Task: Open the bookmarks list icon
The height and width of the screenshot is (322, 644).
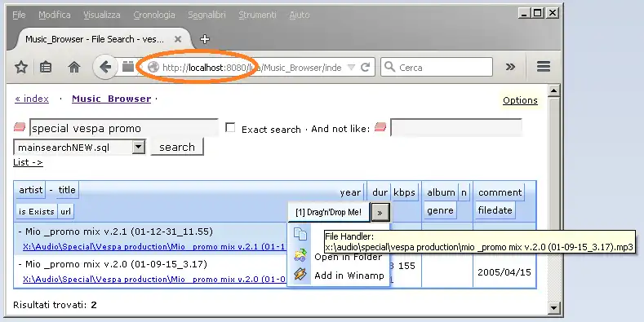Action: pos(46,67)
